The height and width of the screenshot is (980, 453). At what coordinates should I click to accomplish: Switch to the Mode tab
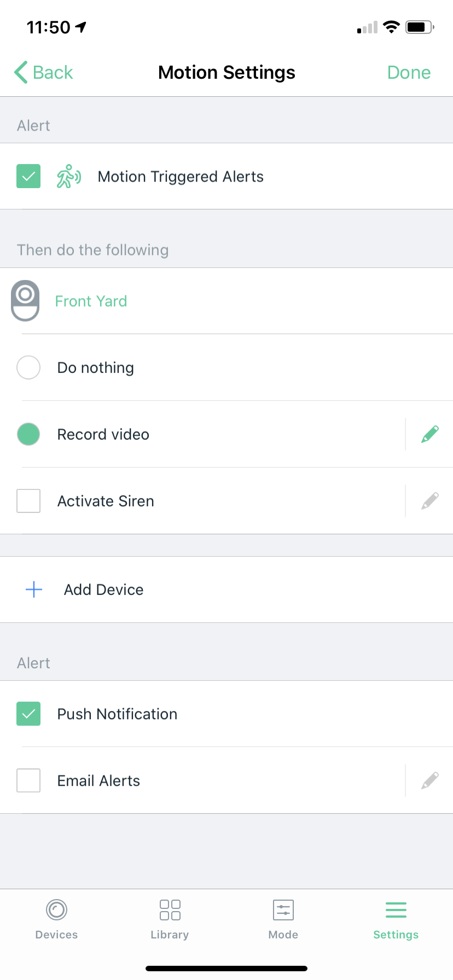point(283,920)
